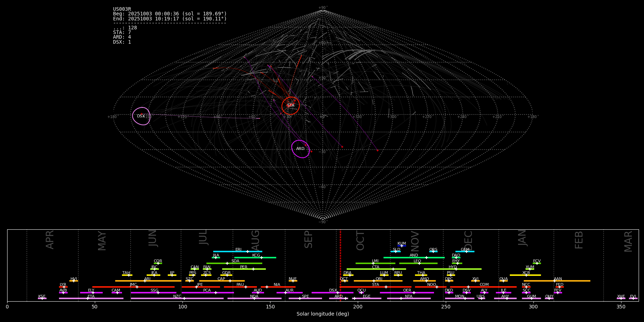Click the CAP shower label

coord(221,279)
